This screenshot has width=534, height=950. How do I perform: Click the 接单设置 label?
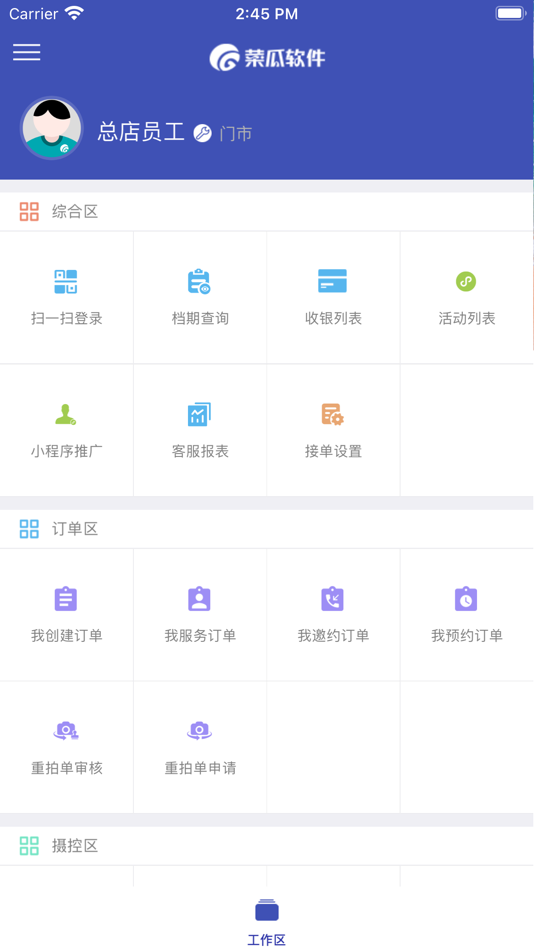(x=333, y=451)
